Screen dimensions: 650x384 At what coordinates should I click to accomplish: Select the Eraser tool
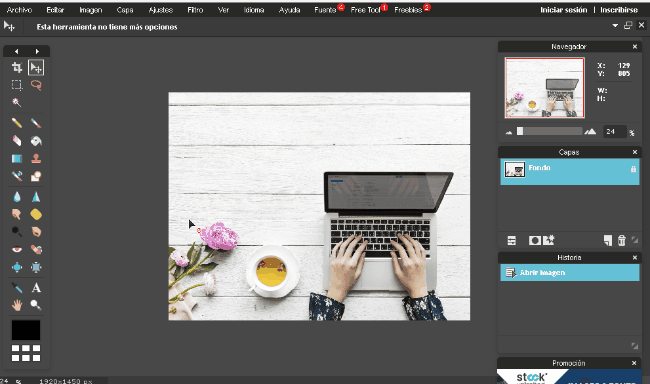point(17,141)
